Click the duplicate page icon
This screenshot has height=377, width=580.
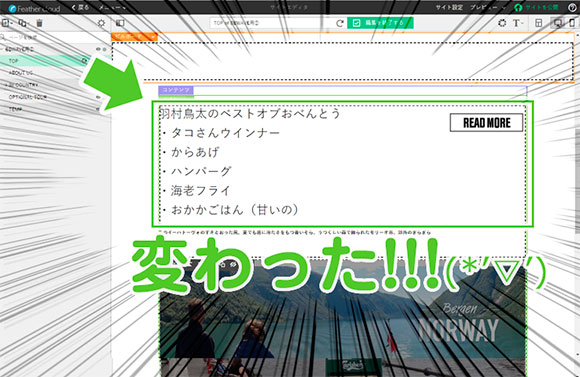click(x=23, y=23)
